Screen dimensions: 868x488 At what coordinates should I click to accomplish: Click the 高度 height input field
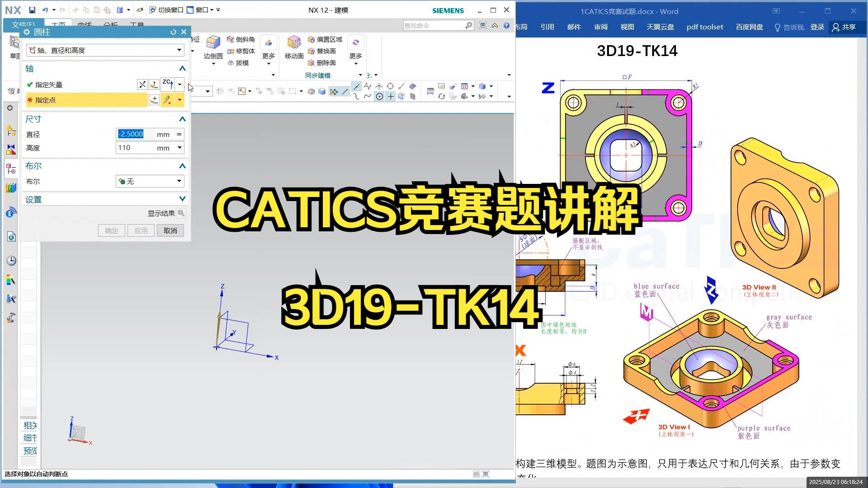point(135,148)
